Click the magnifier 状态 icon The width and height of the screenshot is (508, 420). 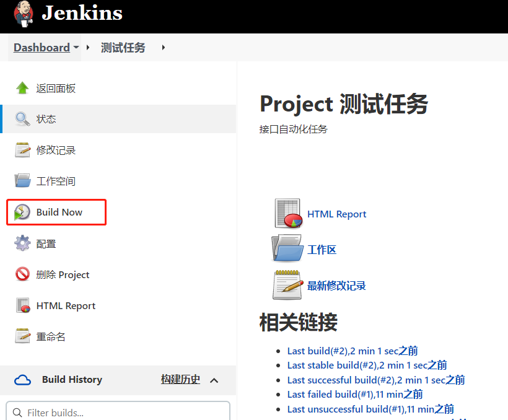click(x=22, y=119)
